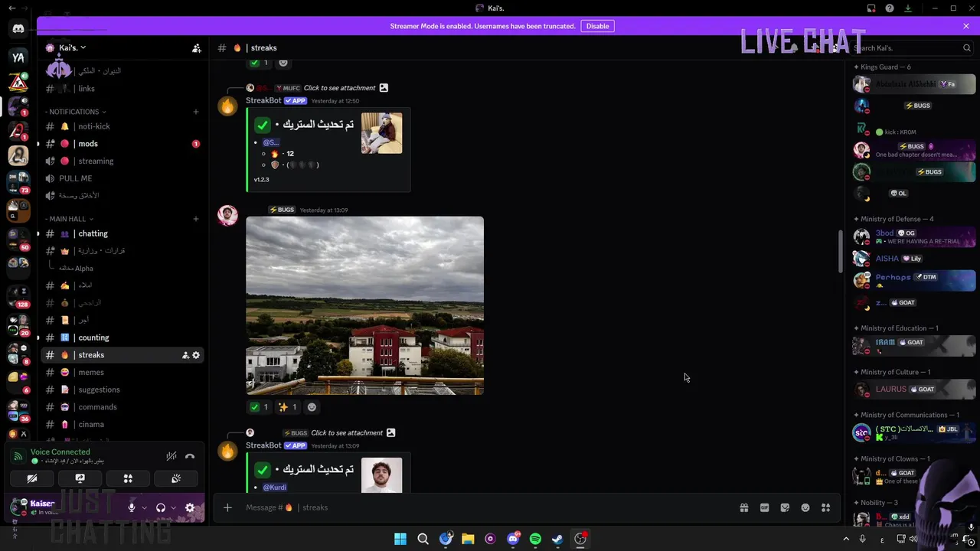Toggle microphone mute in user panel
This screenshot has height=551, width=980.
click(132, 507)
